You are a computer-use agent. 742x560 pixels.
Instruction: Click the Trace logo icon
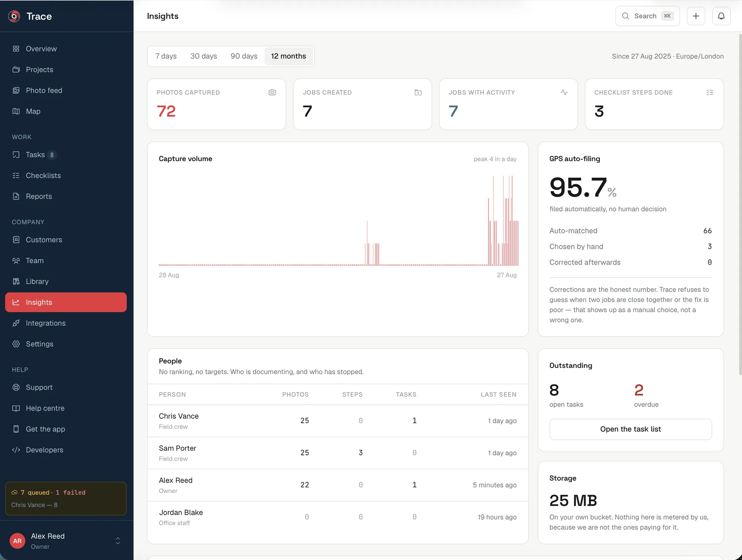(x=14, y=16)
